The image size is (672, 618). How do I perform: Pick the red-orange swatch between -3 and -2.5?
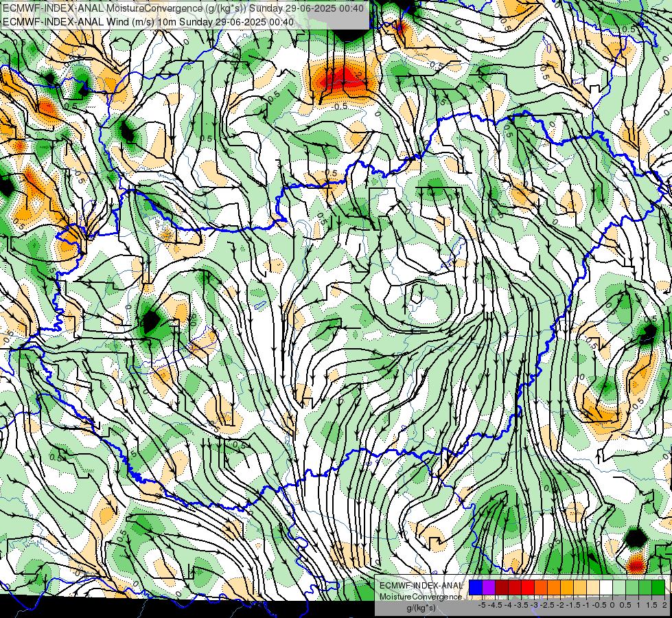click(541, 587)
